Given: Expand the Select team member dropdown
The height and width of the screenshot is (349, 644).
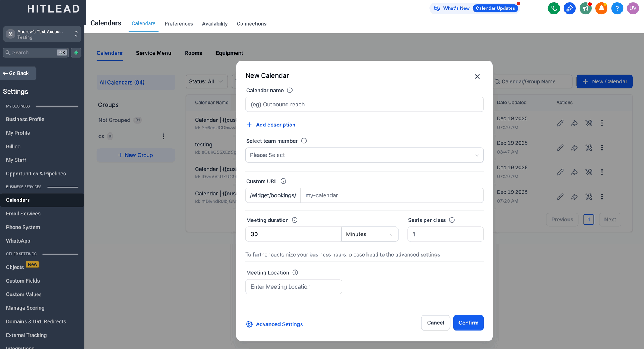Looking at the screenshot, I should [x=364, y=155].
